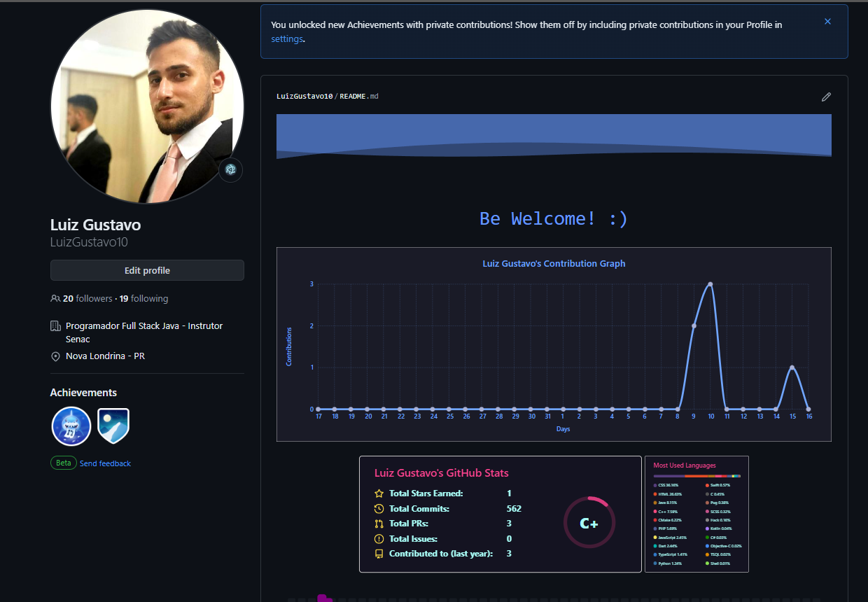Click the Contributions axis label

coord(288,346)
